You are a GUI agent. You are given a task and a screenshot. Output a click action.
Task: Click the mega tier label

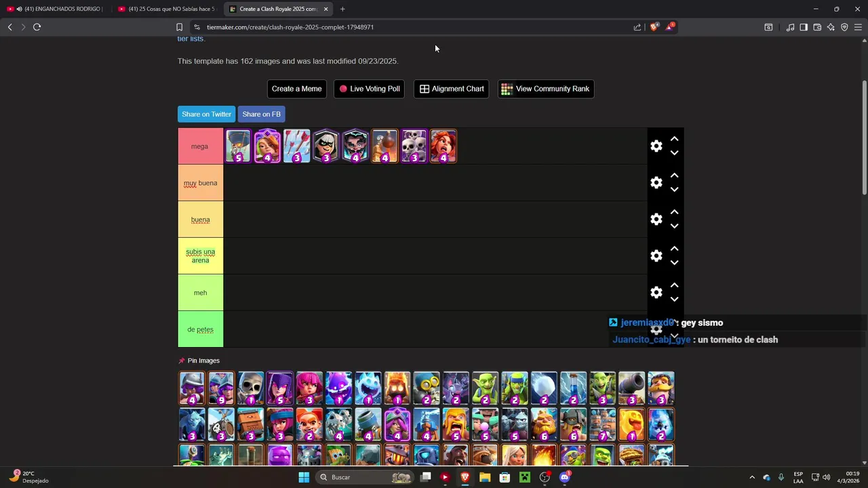click(199, 146)
